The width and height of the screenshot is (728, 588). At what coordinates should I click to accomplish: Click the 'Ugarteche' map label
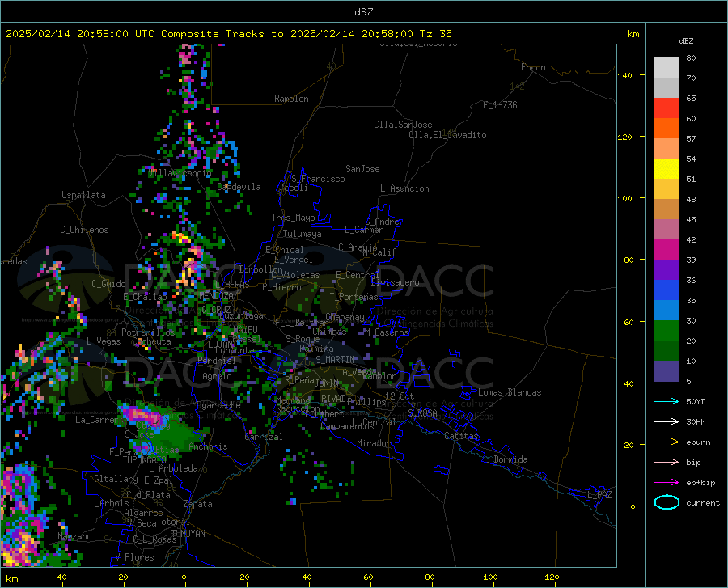coord(218,405)
